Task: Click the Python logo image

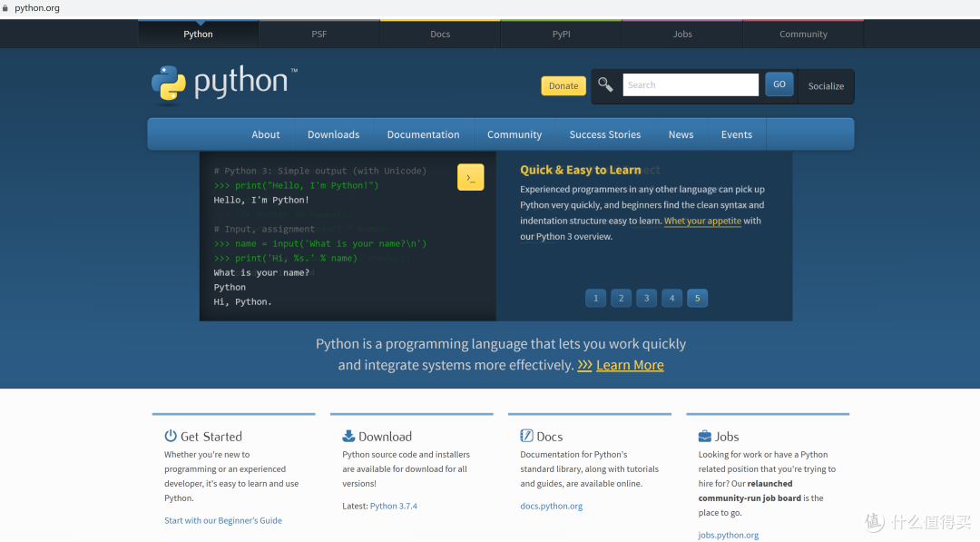Action: pyautogui.click(x=224, y=84)
